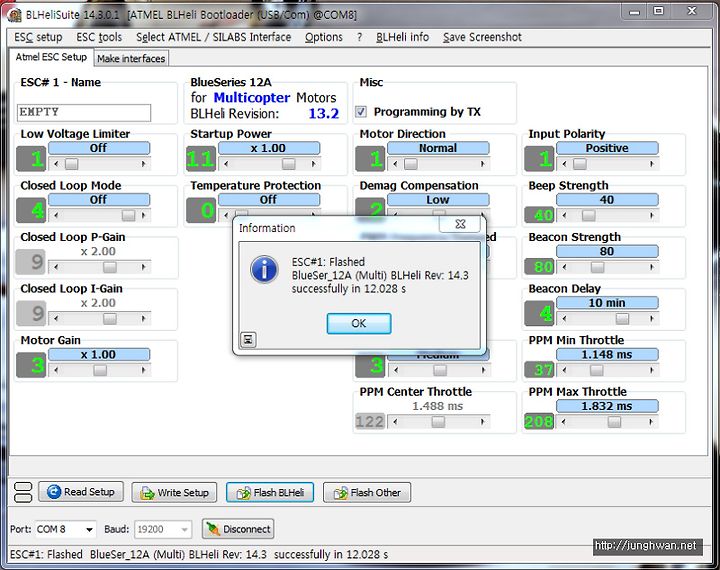Image resolution: width=720 pixels, height=570 pixels.
Task: Click Closed Loop Mode left arrow
Action: (x=56, y=215)
